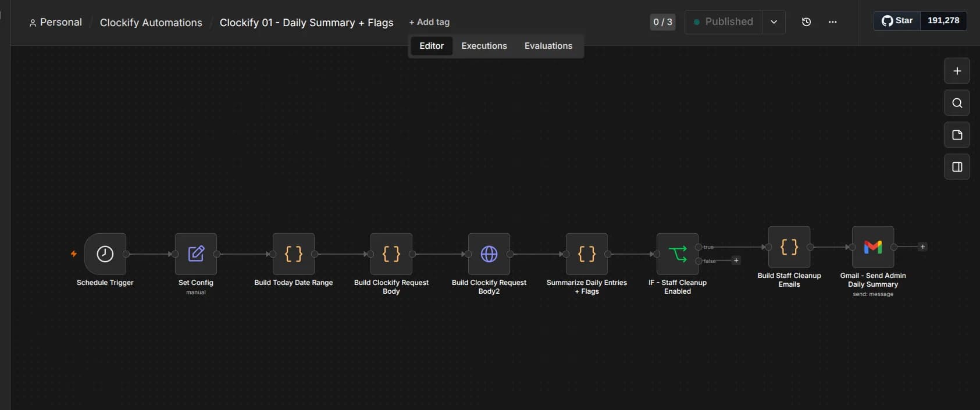
Task: Click the GitHub Star button
Action: pos(897,20)
